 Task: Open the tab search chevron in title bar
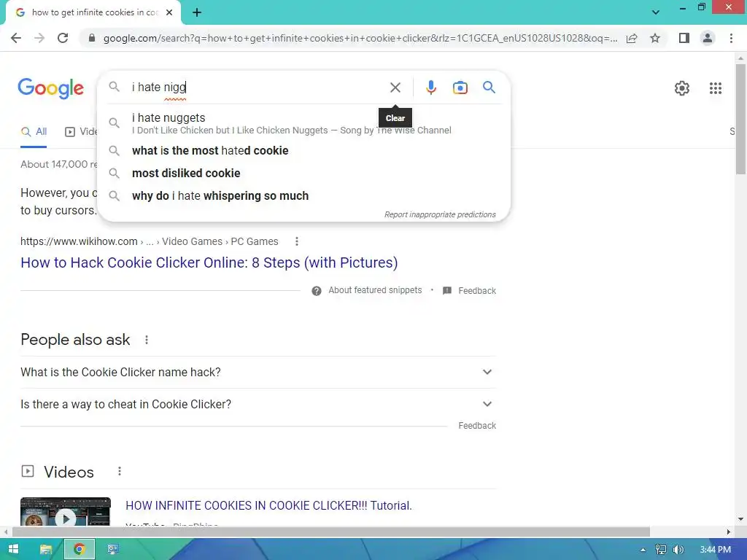[x=656, y=12]
